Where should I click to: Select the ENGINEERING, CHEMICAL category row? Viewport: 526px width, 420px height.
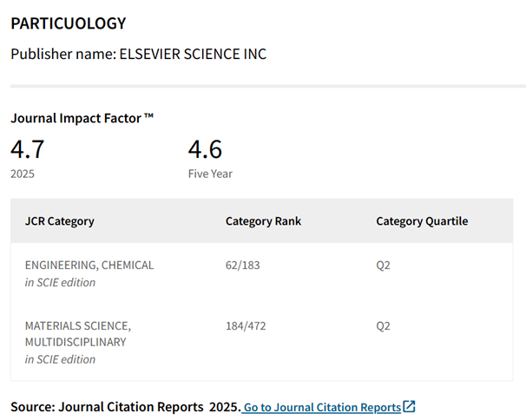click(x=261, y=273)
